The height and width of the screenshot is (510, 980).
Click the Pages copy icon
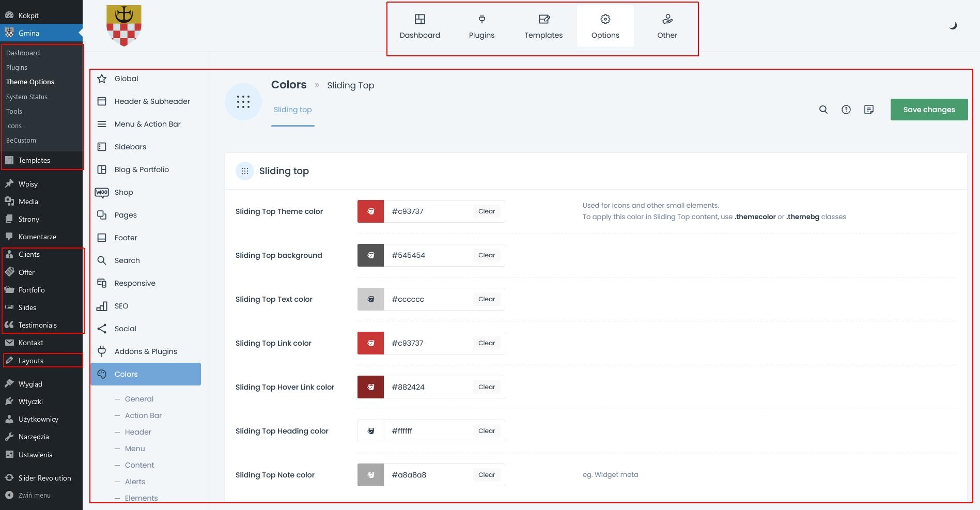coord(102,215)
